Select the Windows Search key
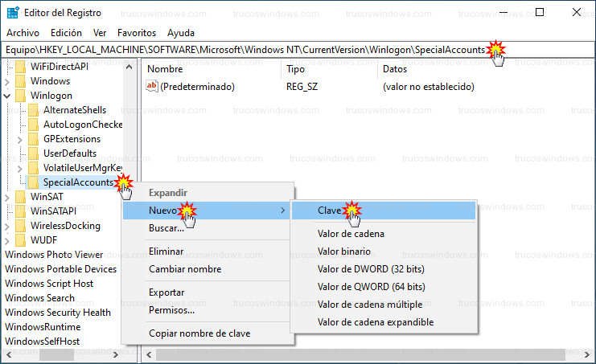Viewport: 596px width, 364px height. coord(39,298)
